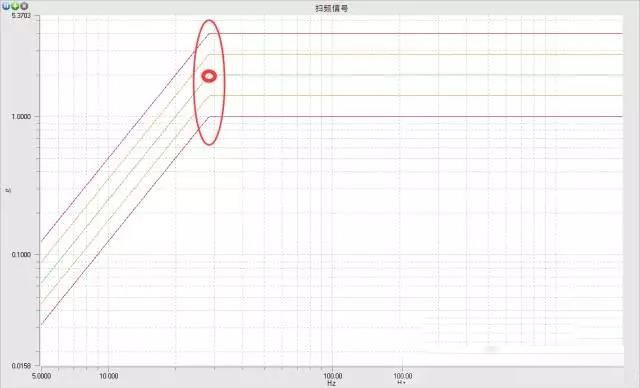Click the Hz unit label under the axis
Viewport: 640px width, 388px height.
(x=332, y=383)
